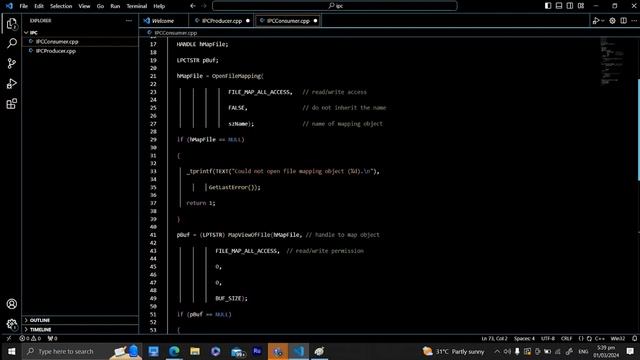Change indentation via Spaces: 4
The image size is (640, 360).
pyautogui.click(x=524, y=338)
